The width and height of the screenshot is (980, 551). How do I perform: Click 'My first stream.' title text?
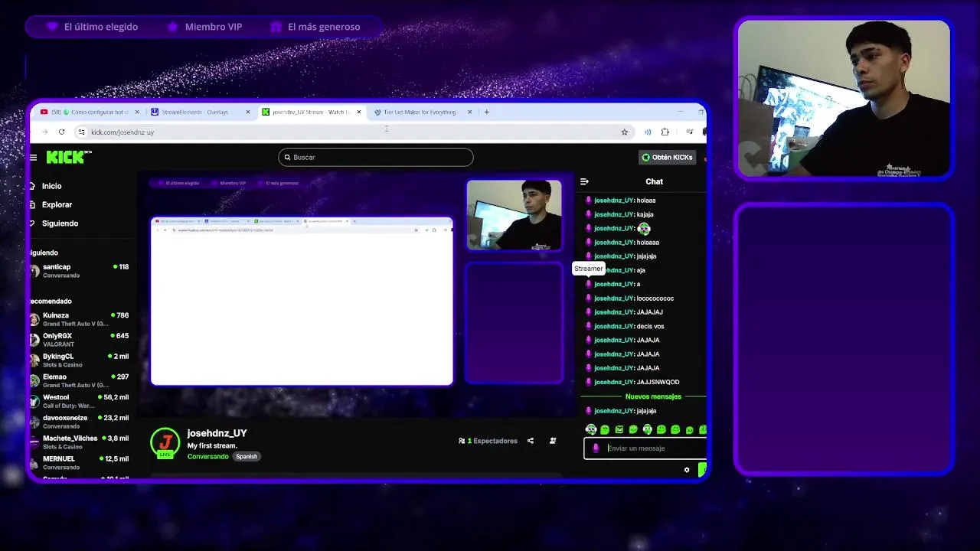point(212,445)
